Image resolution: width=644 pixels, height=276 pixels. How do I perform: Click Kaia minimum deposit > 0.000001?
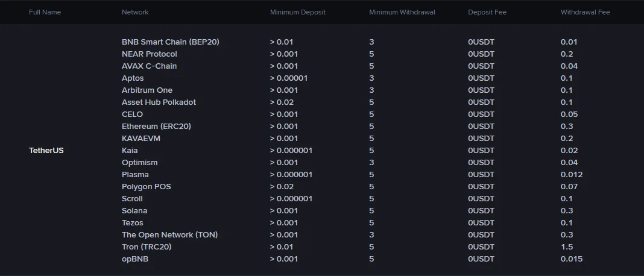click(291, 150)
